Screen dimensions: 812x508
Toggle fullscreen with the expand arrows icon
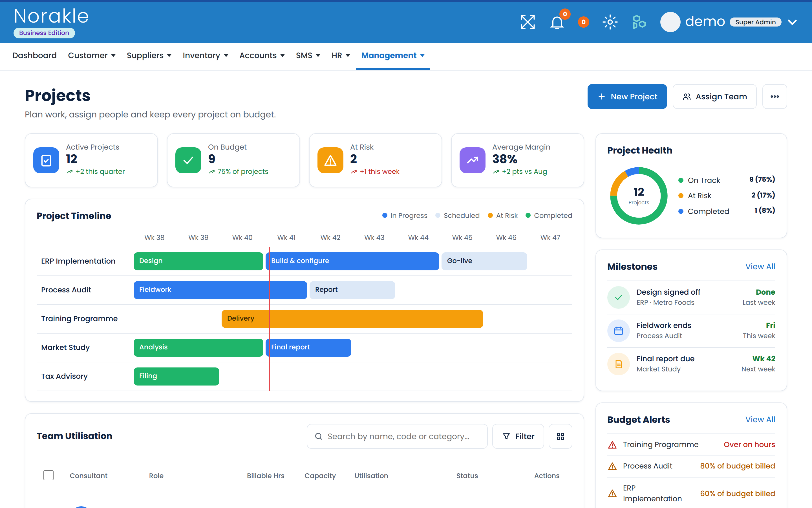[x=528, y=22]
